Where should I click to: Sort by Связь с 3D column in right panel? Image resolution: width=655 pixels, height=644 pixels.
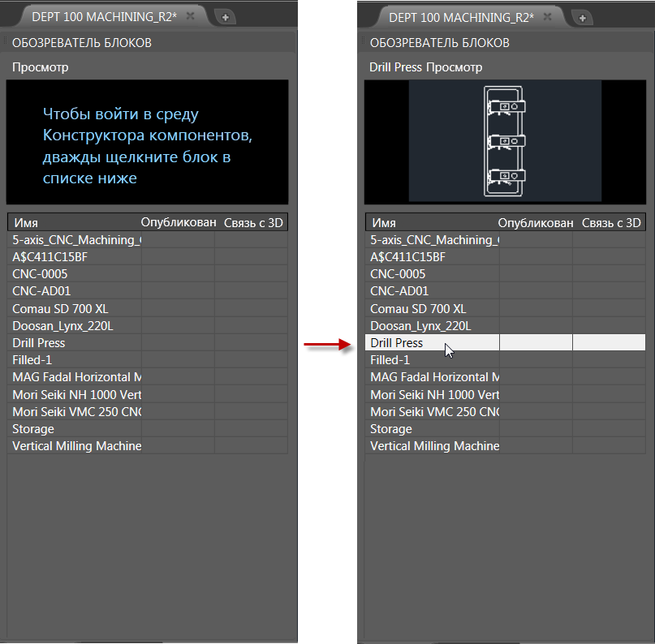coord(610,222)
